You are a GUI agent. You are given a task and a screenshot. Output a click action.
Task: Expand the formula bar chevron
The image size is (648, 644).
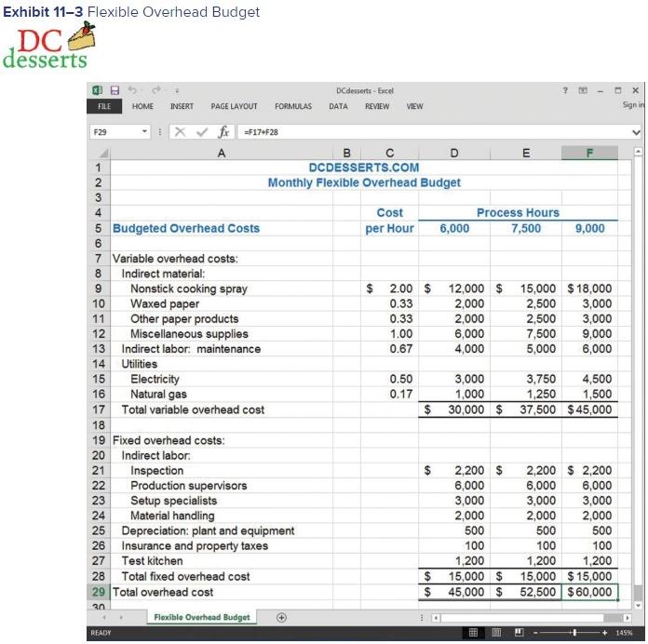point(636,132)
